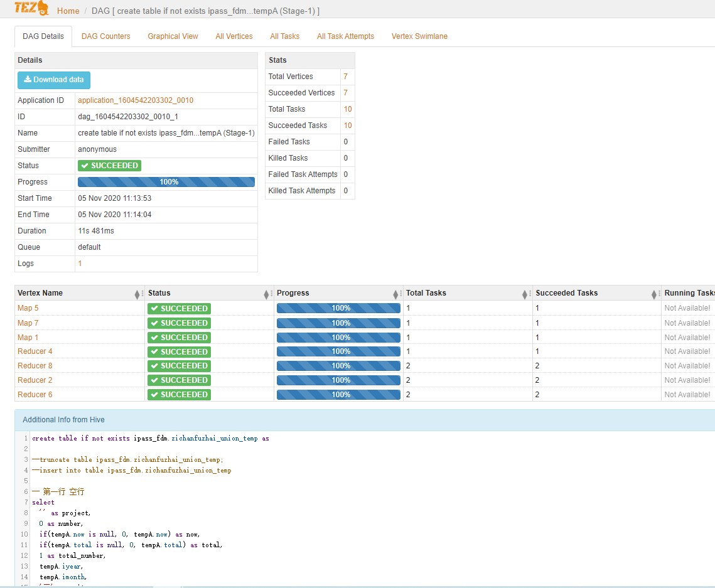
Task: Click the sort icon on Status column
Action: (x=267, y=294)
